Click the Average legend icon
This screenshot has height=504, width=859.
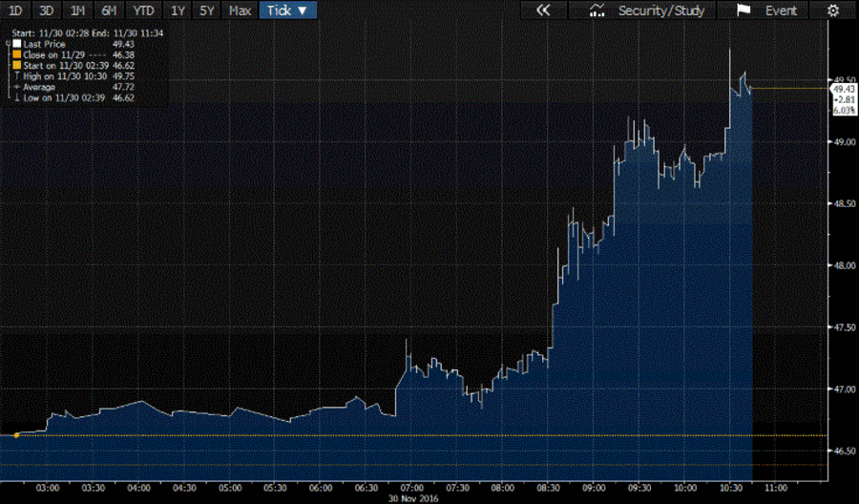coord(17,87)
